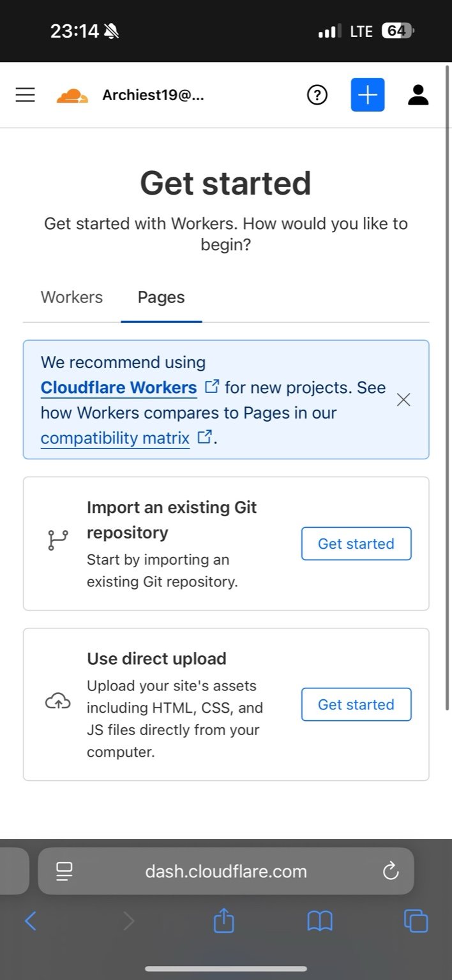
Task: Switch to the Workers tab
Action: (72, 297)
